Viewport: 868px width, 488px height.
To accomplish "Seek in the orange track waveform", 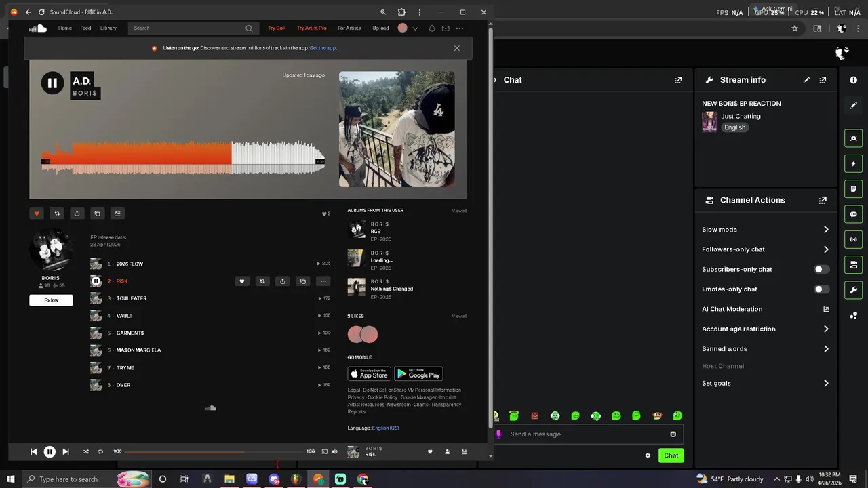I will [x=183, y=157].
